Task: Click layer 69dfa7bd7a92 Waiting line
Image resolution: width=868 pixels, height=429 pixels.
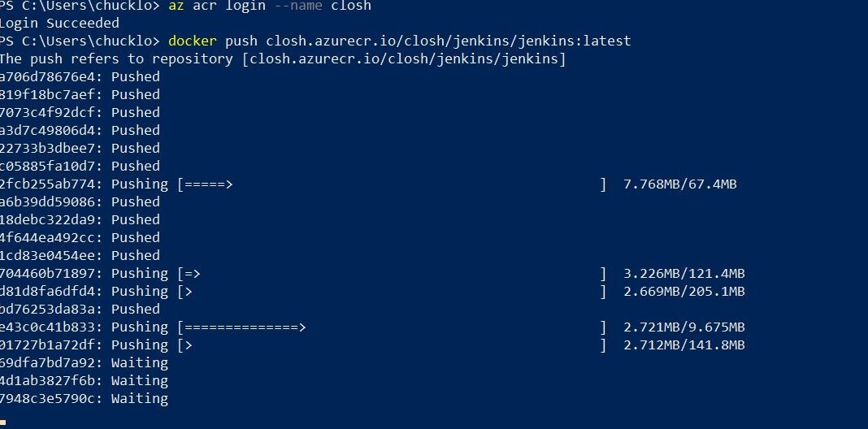Action: (84, 363)
